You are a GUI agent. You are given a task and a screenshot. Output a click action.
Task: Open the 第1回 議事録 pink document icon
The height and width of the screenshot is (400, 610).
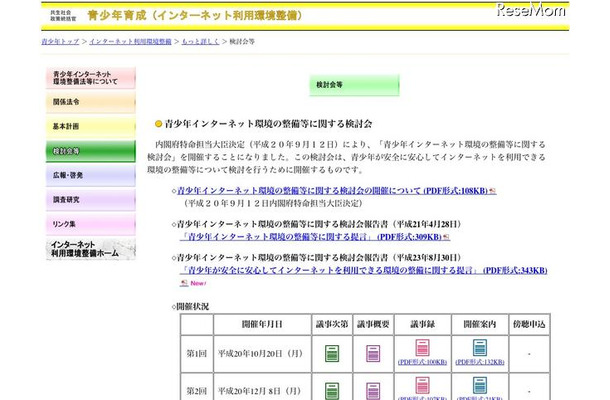(x=422, y=347)
